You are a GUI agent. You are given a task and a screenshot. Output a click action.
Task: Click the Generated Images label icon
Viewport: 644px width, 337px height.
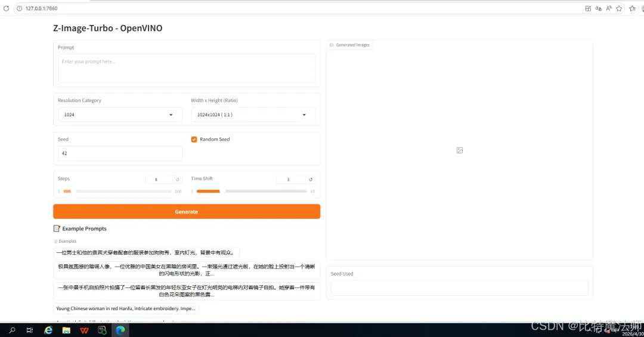click(x=332, y=45)
